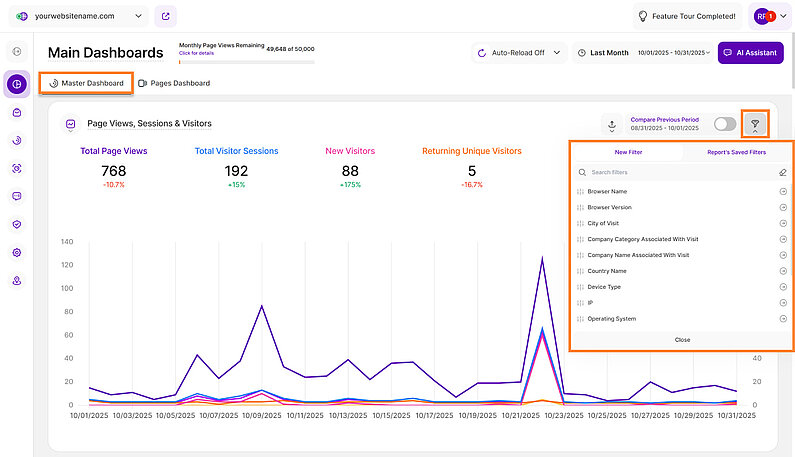The height and width of the screenshot is (457, 795).
Task: Click the Search filters input field
Action: [675, 172]
